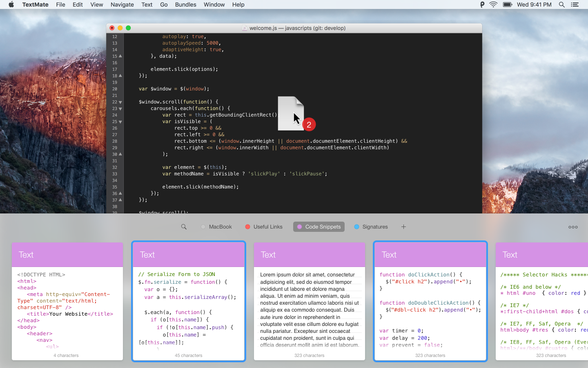This screenshot has width=588, height=368.
Task: Toggle fold arrow on line 36
Action: (x=120, y=193)
